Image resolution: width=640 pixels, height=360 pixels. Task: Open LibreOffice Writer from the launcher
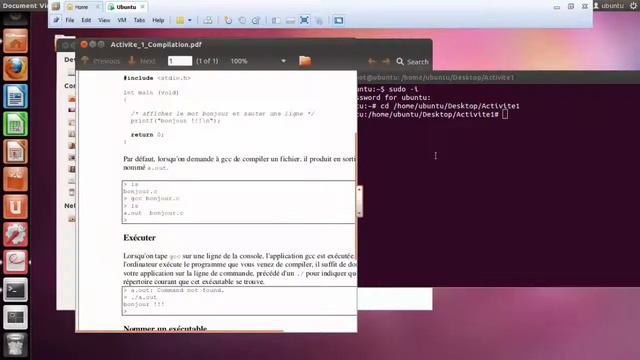(16, 96)
